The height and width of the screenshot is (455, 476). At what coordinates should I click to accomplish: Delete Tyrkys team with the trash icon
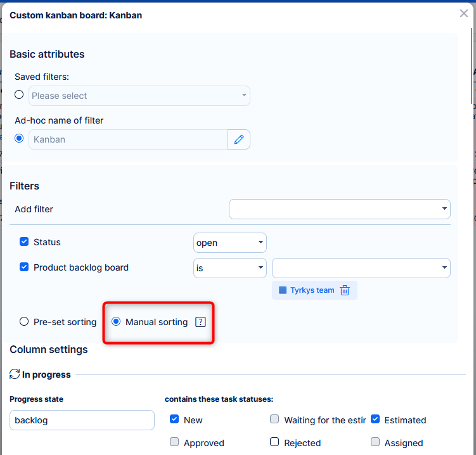point(345,290)
